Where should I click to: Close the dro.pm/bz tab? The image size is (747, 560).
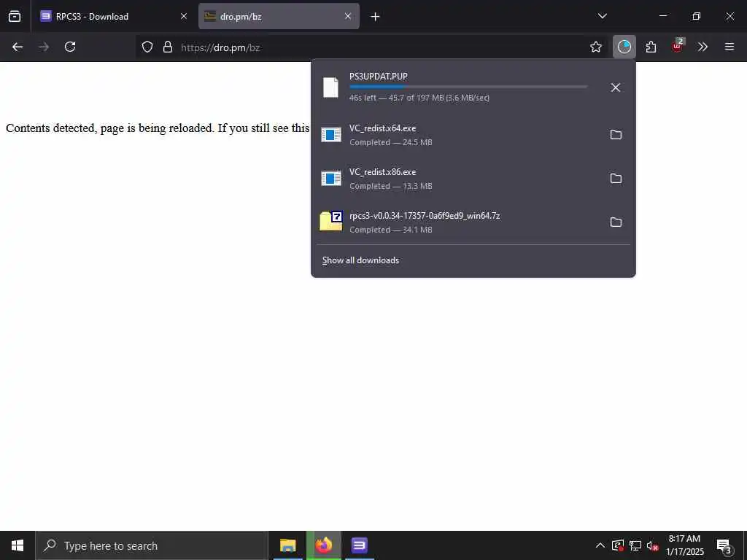(348, 16)
